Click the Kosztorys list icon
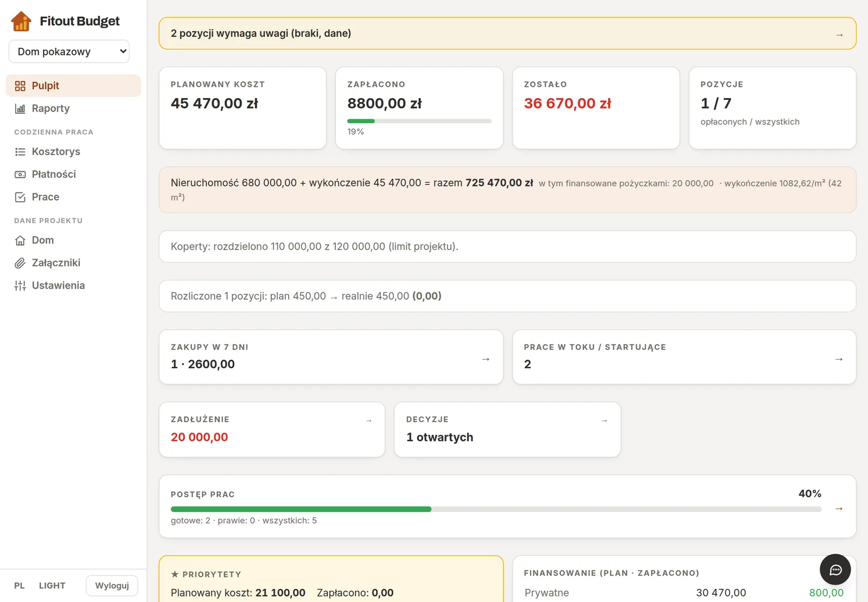 20,152
